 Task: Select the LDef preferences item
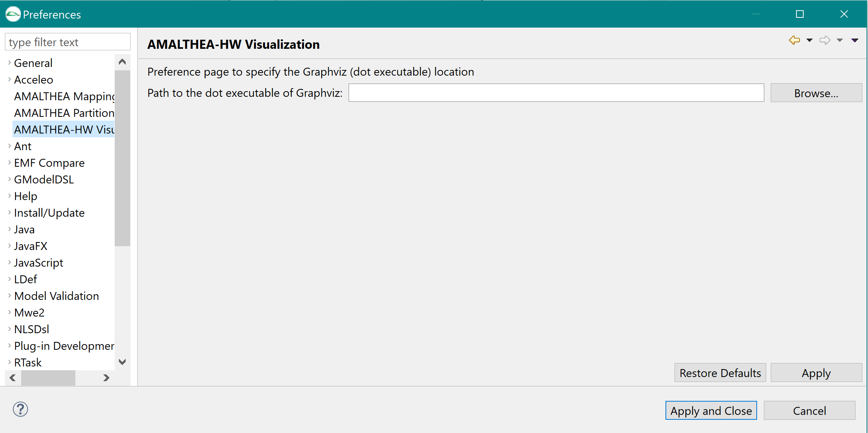[x=25, y=279]
